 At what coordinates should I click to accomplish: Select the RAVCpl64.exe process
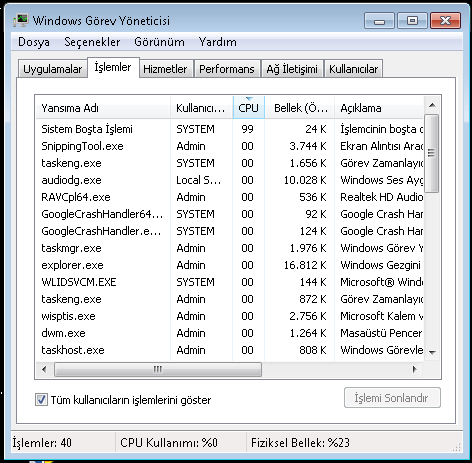tap(229, 197)
